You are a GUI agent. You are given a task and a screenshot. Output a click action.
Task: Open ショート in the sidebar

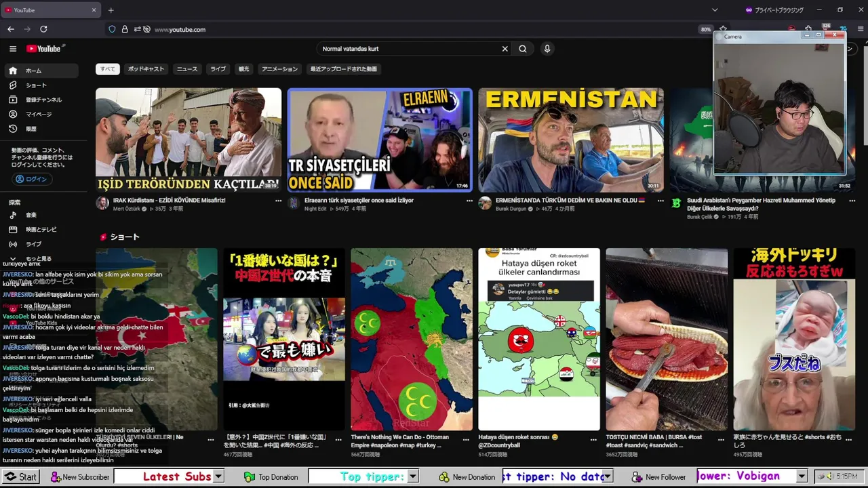(x=41, y=85)
